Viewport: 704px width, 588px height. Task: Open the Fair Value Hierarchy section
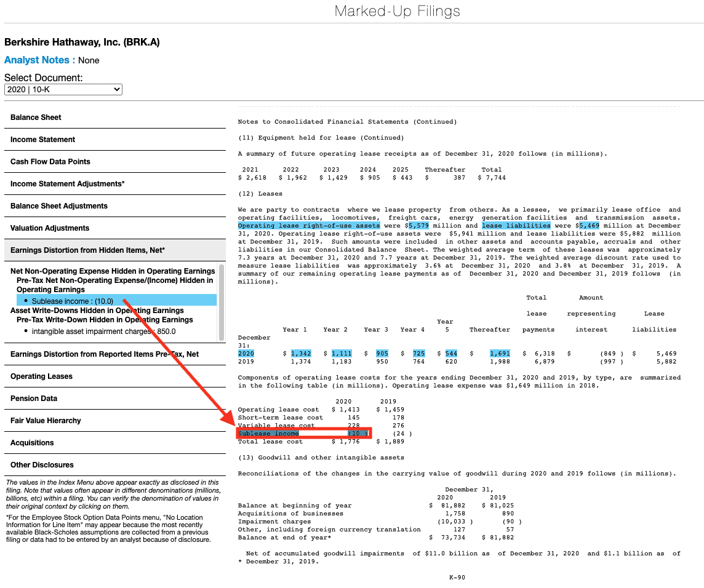click(115, 421)
